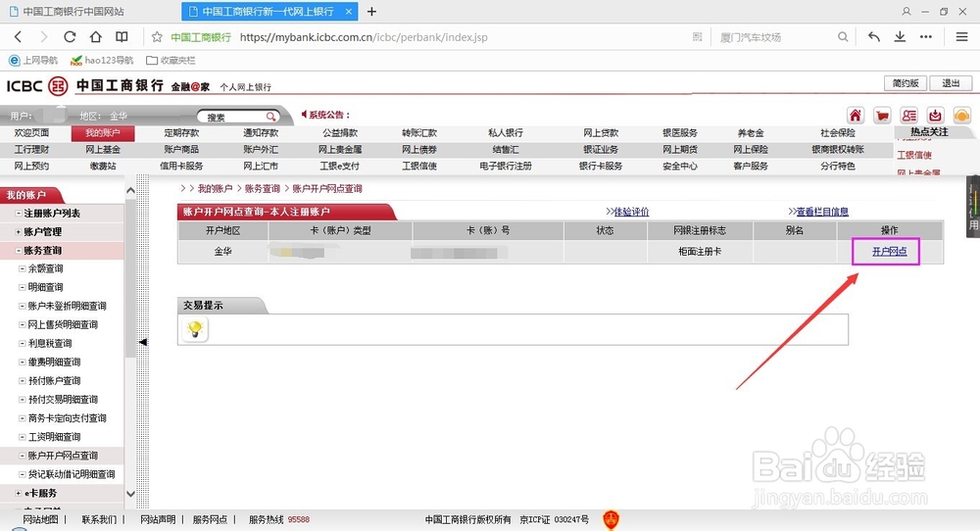
Task: Click 账务查询 in breadcrumb
Action: coord(263,189)
